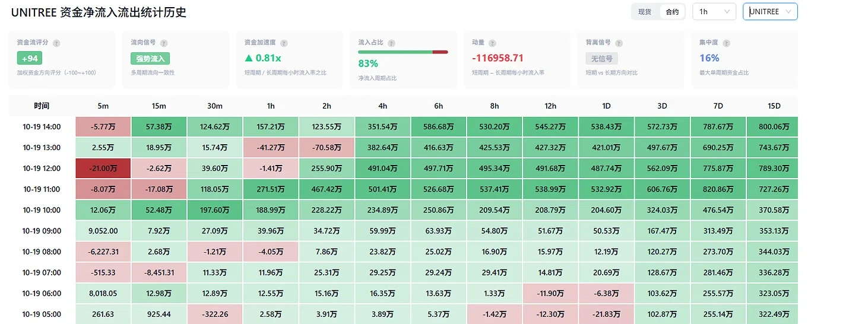The width and height of the screenshot is (868, 324).
Task: Click the 强势流入 signal badge
Action: click(x=151, y=59)
